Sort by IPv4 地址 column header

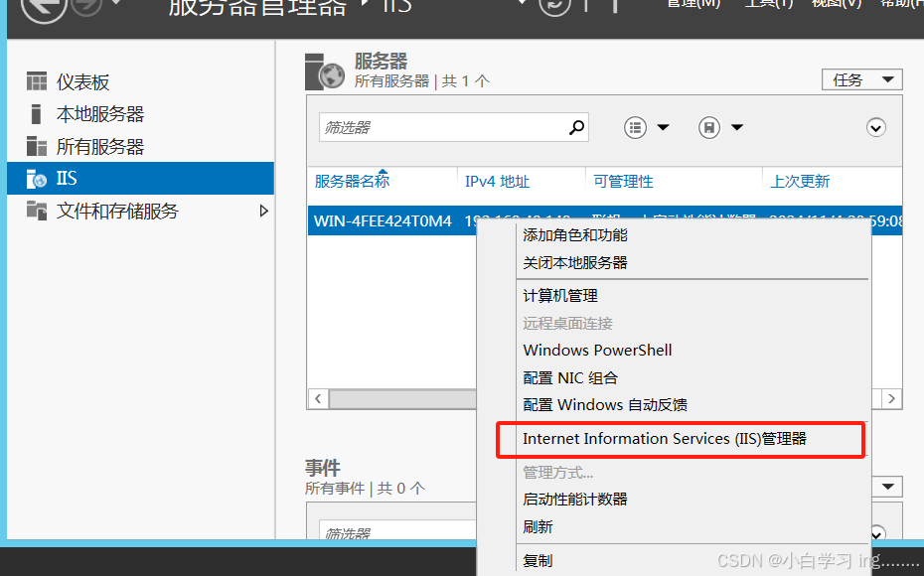pyautogui.click(x=498, y=182)
